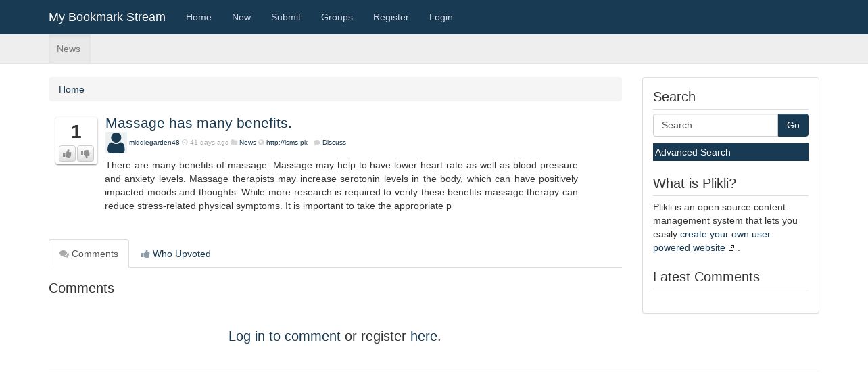Open the Groups menu item
868x378 pixels.
(337, 17)
